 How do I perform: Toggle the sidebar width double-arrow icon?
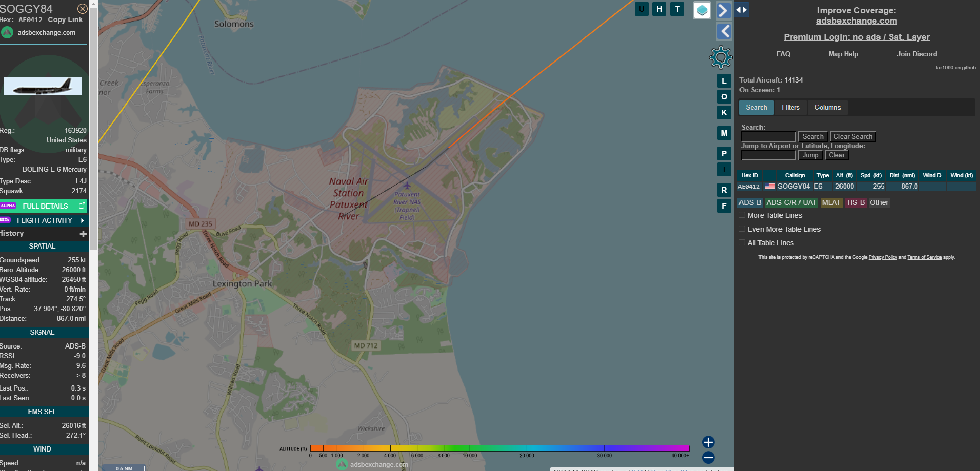pos(742,10)
